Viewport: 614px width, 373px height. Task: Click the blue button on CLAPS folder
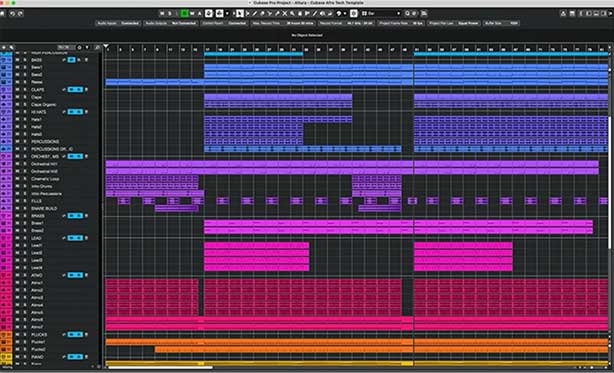click(x=75, y=90)
